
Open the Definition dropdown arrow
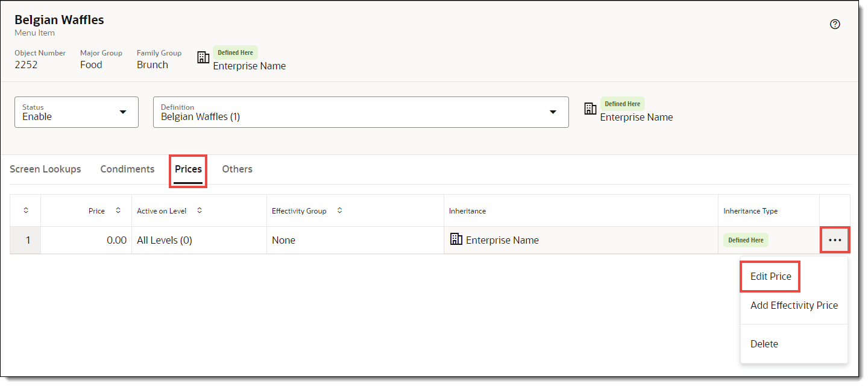click(x=553, y=112)
